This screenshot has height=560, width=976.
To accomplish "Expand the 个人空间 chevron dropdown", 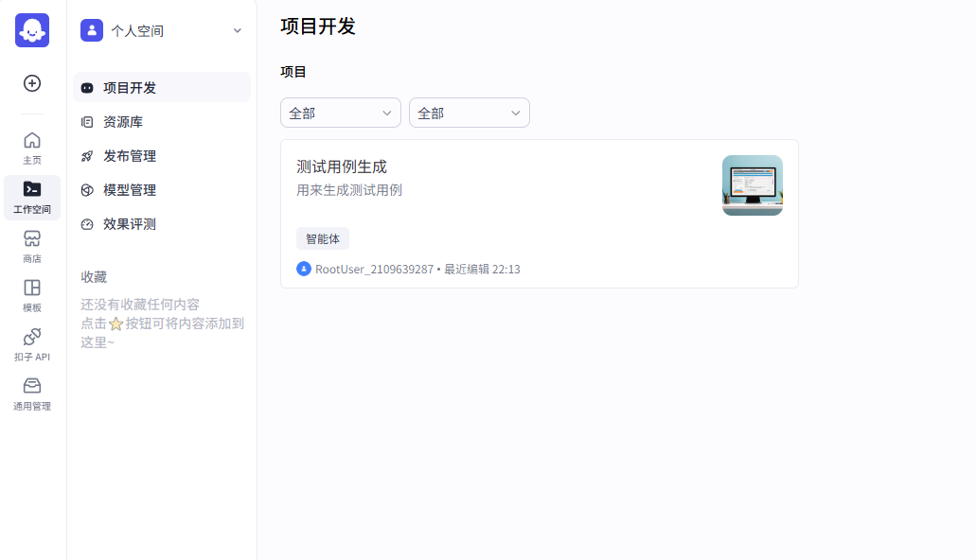I will click(x=238, y=30).
